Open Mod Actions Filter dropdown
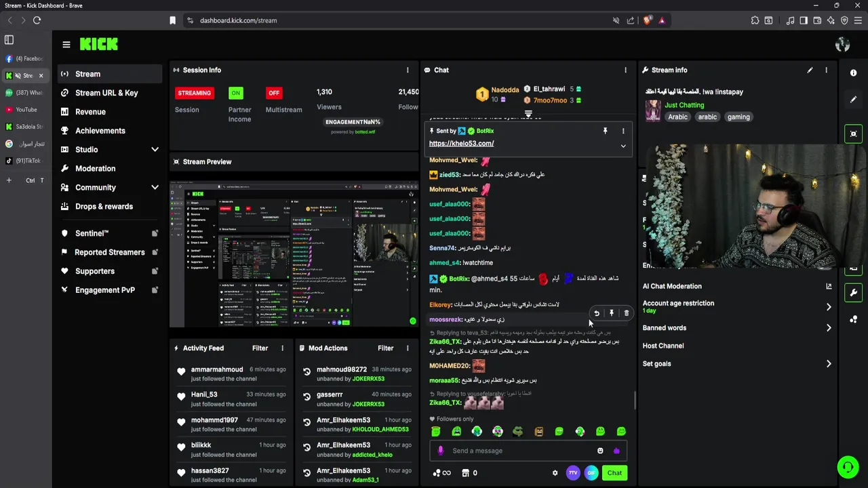Screen dimensions: 868x488 coord(385,348)
